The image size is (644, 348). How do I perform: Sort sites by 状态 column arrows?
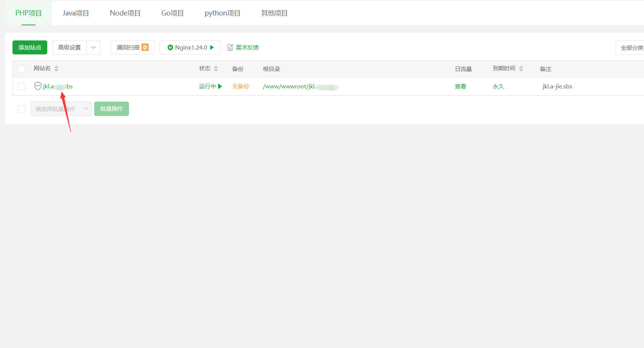point(216,68)
